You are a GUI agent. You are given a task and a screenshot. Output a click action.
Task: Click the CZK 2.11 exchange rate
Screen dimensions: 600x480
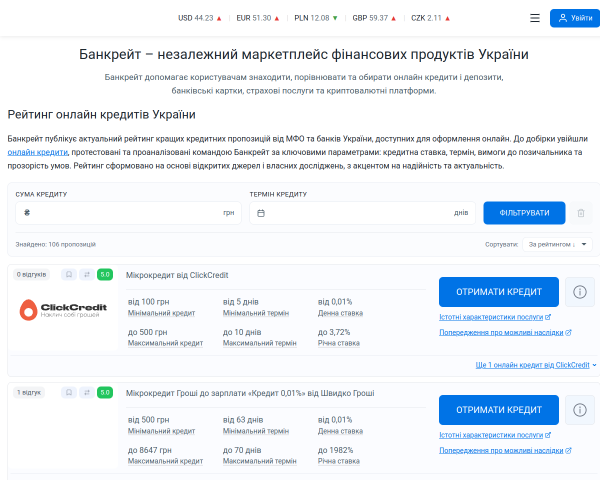pos(430,18)
